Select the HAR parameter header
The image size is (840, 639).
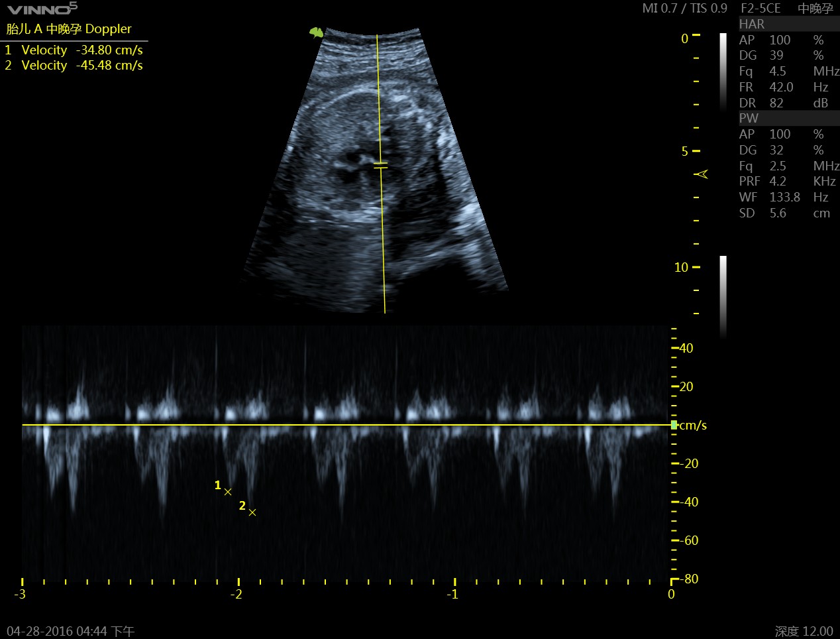(752, 24)
